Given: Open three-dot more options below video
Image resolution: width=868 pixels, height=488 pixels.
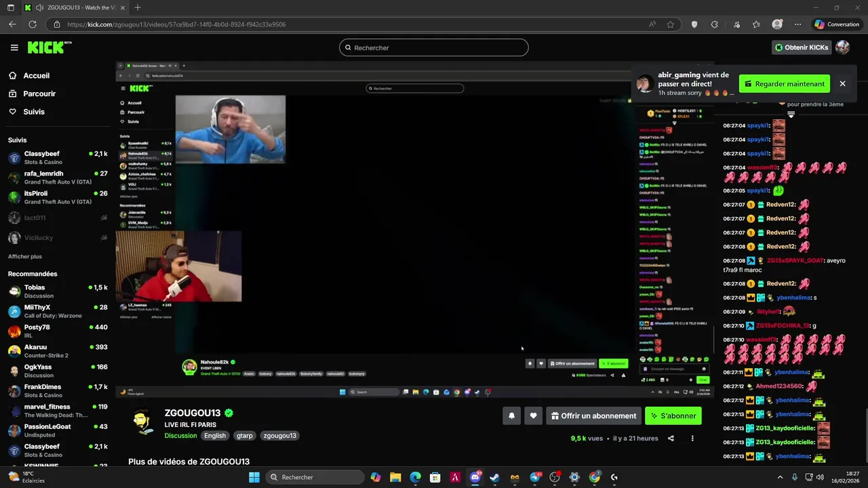Looking at the screenshot, I should coord(692,439).
